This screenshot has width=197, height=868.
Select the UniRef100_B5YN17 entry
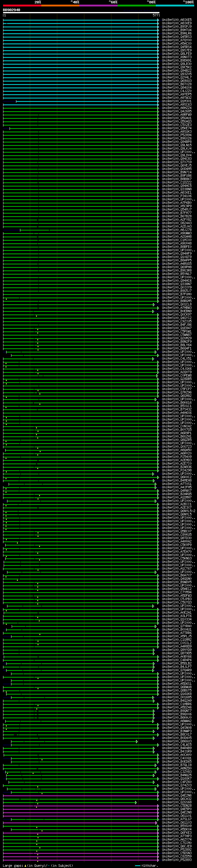tap(177, 274)
